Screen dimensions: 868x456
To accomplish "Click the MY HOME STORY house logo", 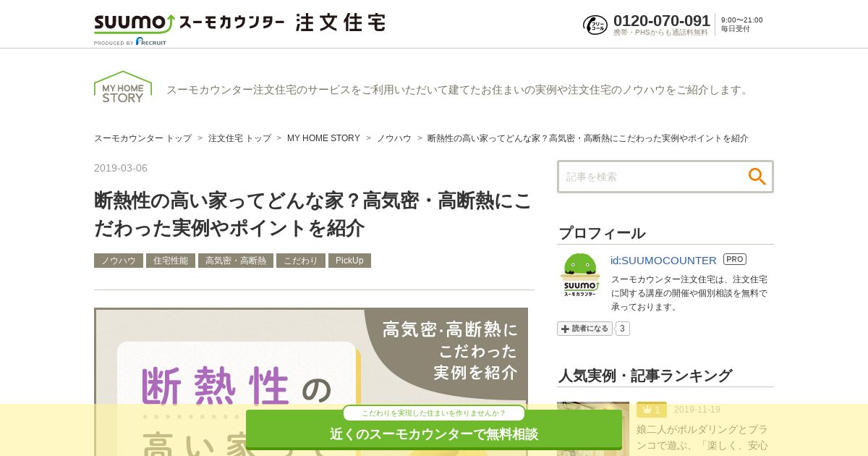I will [123, 87].
